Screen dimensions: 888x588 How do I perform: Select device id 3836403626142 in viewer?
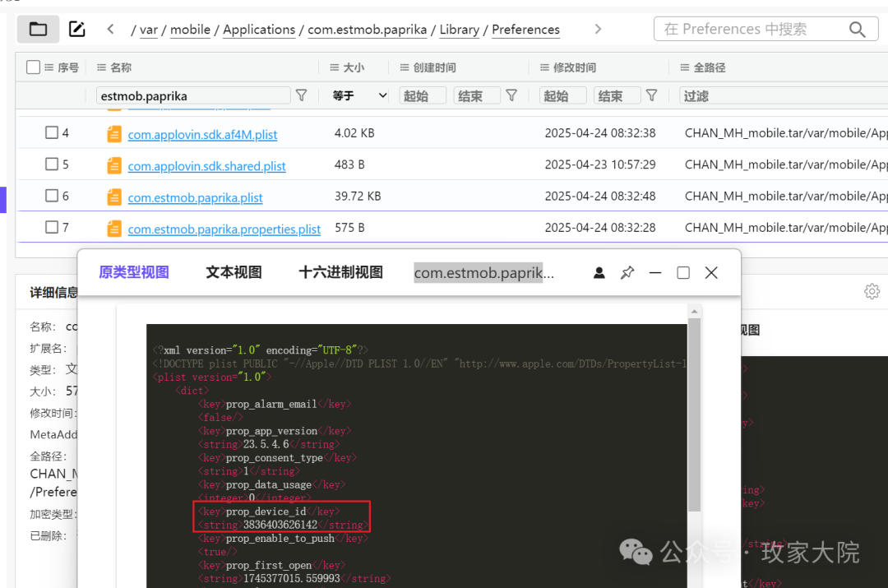pyautogui.click(x=280, y=525)
